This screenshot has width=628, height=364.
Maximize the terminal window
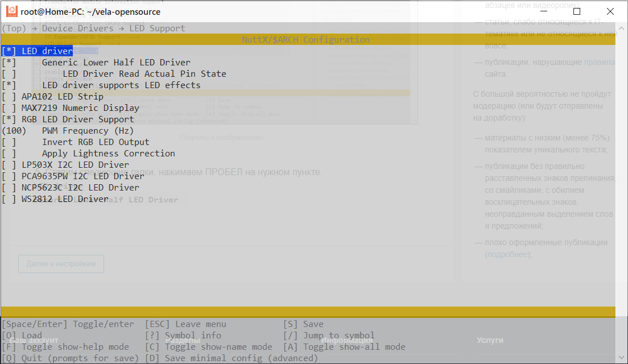pyautogui.click(x=577, y=11)
